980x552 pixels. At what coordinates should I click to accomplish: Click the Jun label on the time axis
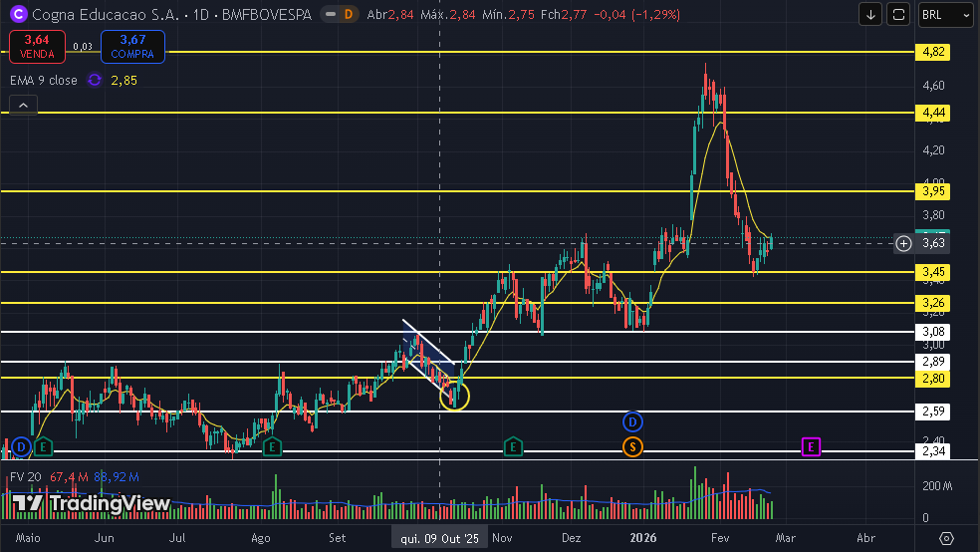(104, 538)
